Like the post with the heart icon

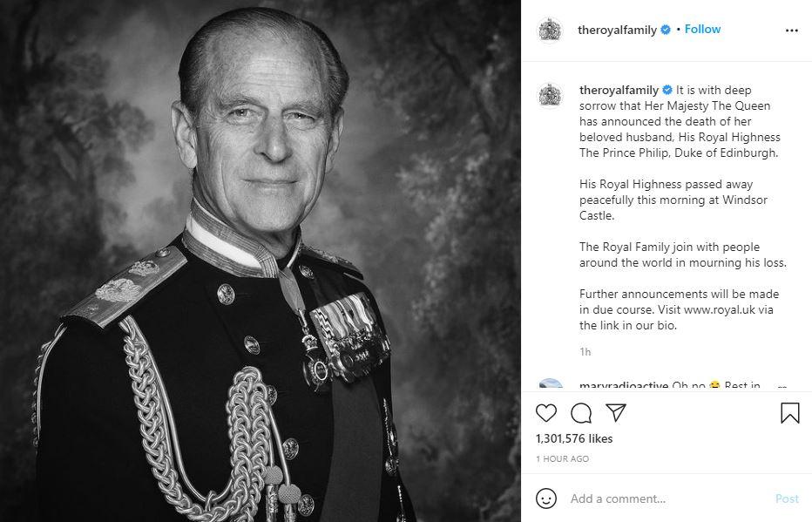coord(546,412)
